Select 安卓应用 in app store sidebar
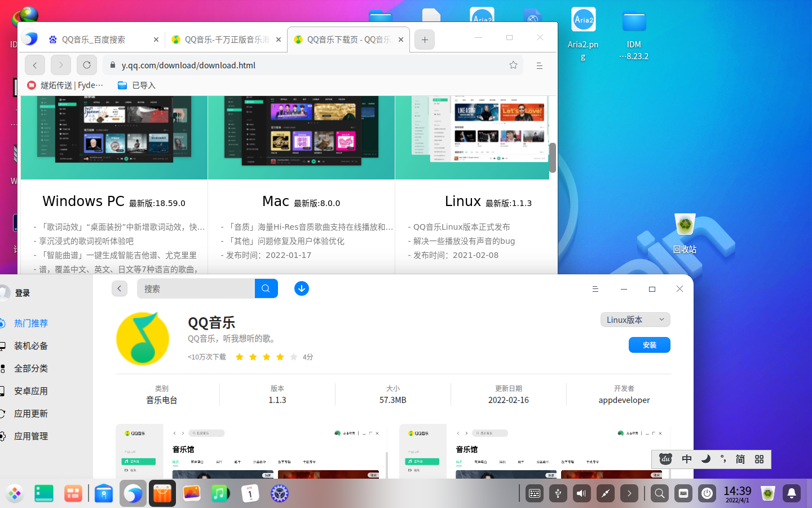Screen dimensions: 812x508 [x=31, y=391]
